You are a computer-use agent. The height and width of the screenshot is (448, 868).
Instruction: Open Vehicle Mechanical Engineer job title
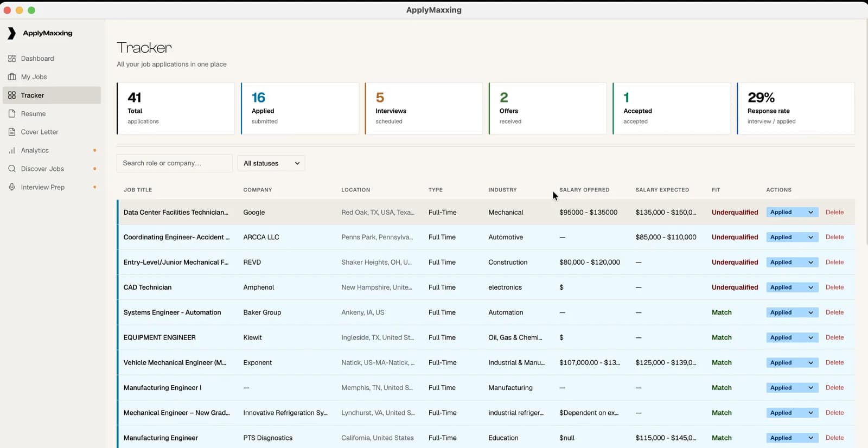175,362
